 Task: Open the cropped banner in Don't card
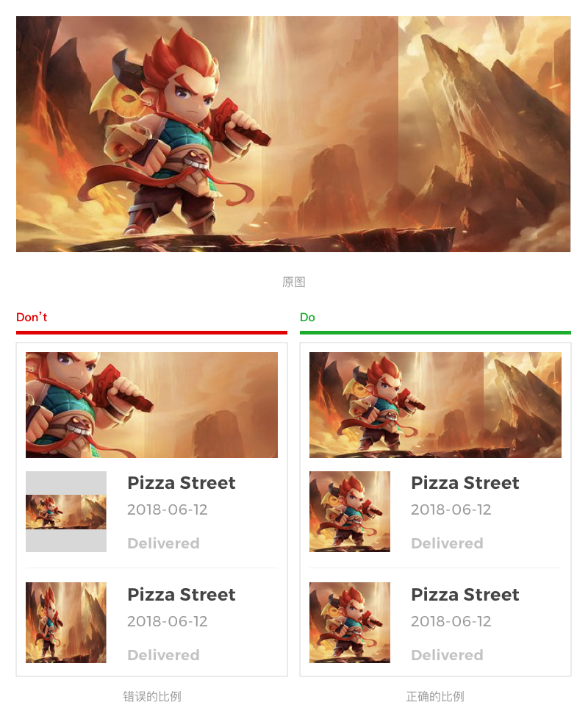point(151,405)
